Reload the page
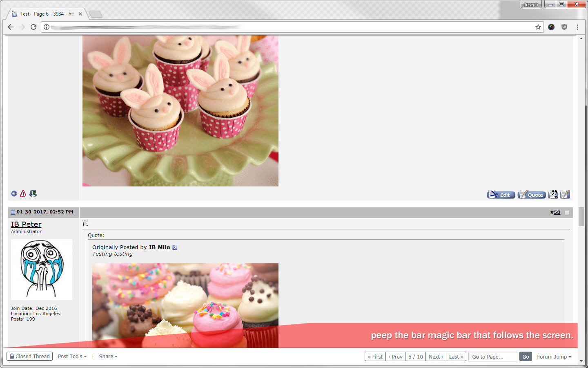 pos(33,27)
